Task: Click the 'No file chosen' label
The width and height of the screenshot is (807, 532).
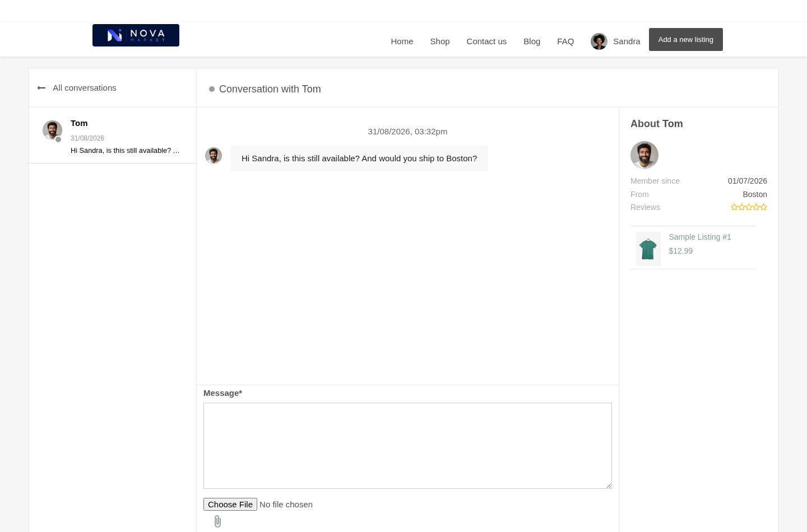Action: [286, 505]
